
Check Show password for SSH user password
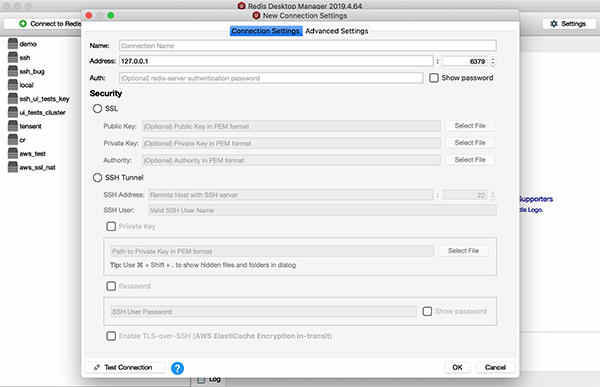(x=427, y=312)
